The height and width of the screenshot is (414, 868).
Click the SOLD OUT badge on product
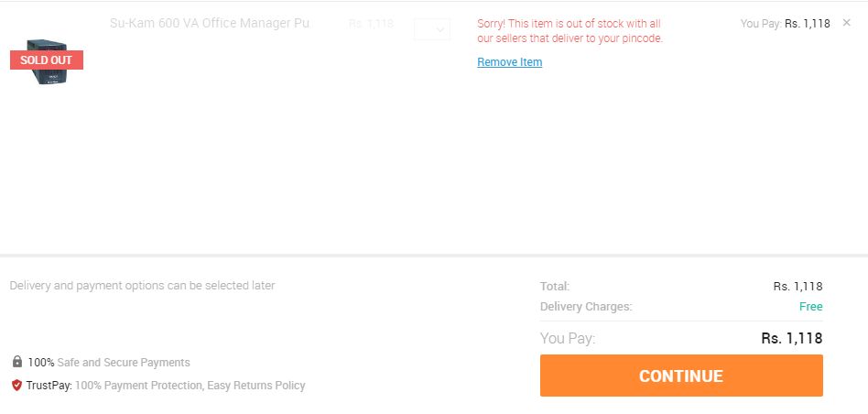[x=47, y=60]
